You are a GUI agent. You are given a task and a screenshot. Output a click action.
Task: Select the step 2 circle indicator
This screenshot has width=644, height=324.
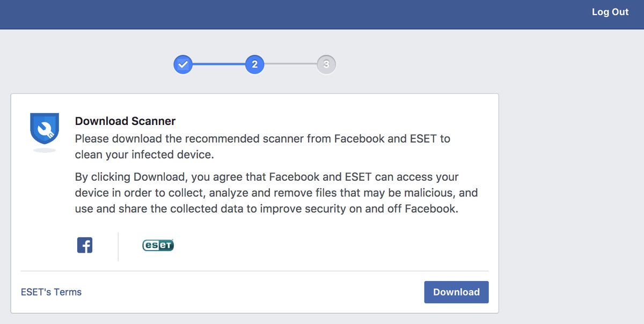coord(254,65)
